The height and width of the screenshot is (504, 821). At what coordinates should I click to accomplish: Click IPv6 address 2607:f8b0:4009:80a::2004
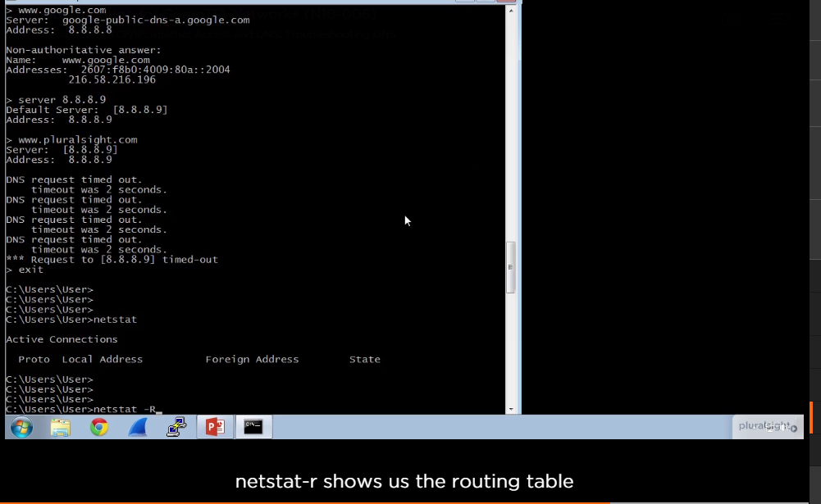156,70
